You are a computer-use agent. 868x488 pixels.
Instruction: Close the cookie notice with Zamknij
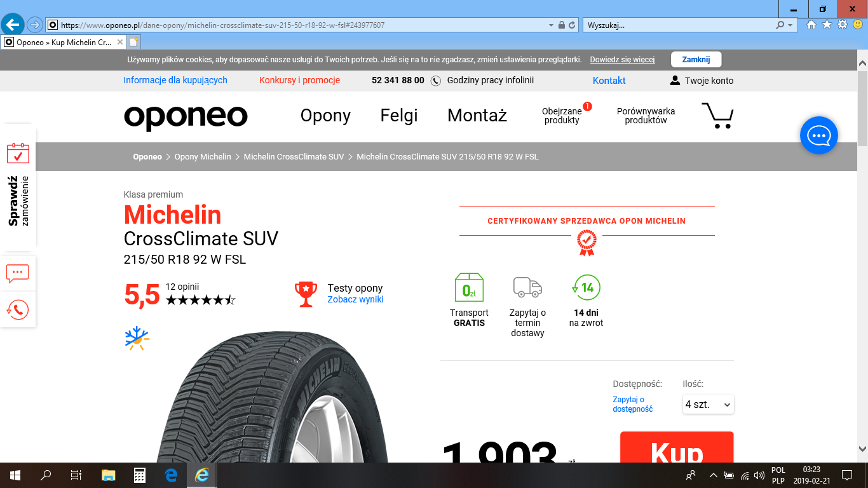(696, 60)
